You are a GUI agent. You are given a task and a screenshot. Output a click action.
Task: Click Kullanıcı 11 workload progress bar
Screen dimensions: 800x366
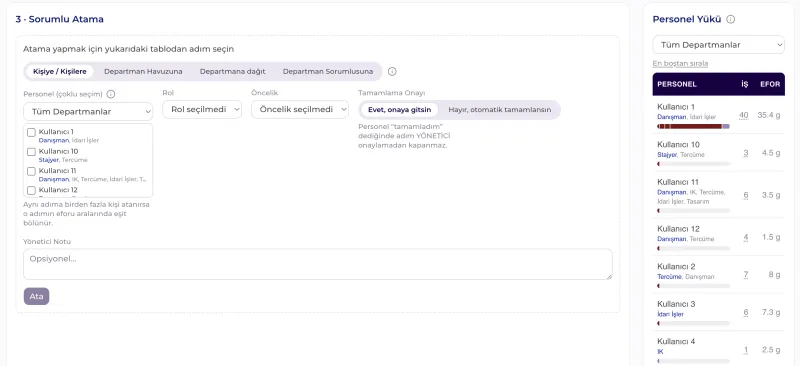694,210
